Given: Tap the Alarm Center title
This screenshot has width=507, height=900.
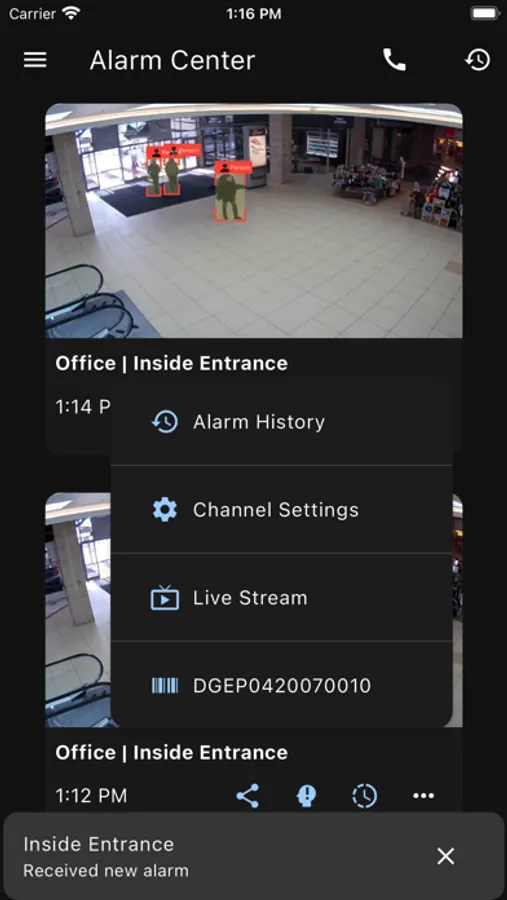Looking at the screenshot, I should point(172,60).
